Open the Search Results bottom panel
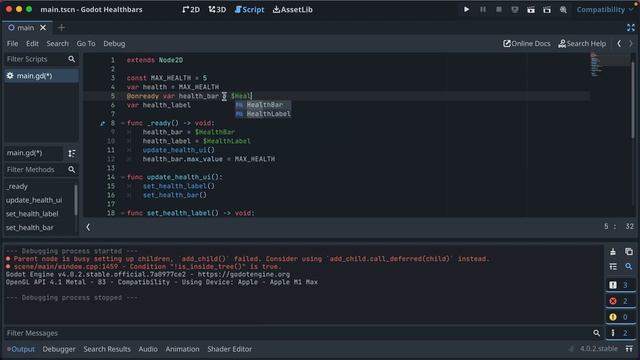The image size is (640, 360). coord(107,349)
